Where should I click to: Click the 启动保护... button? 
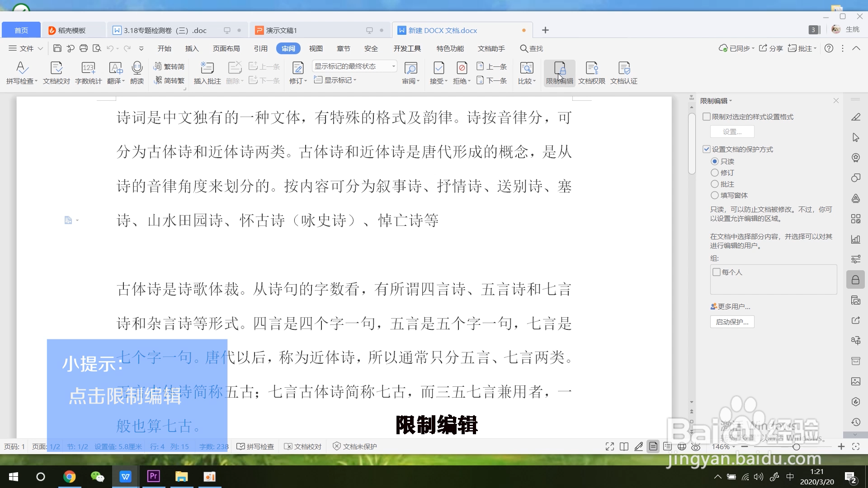tap(732, 322)
